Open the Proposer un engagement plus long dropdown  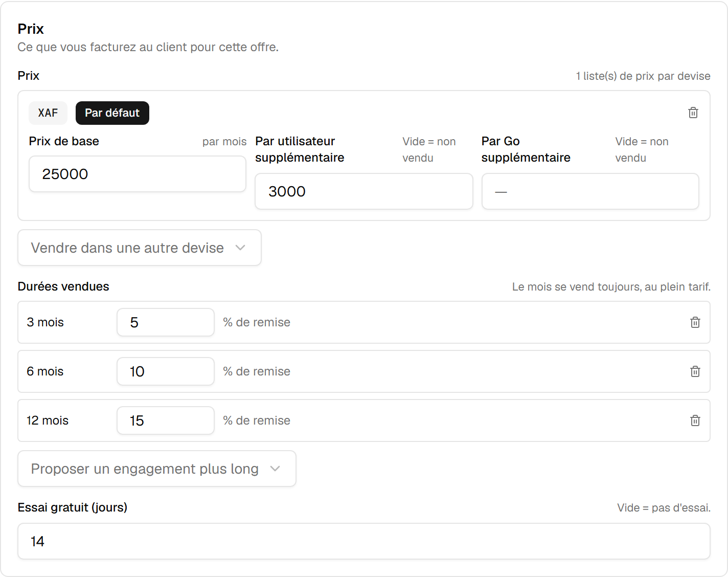157,469
